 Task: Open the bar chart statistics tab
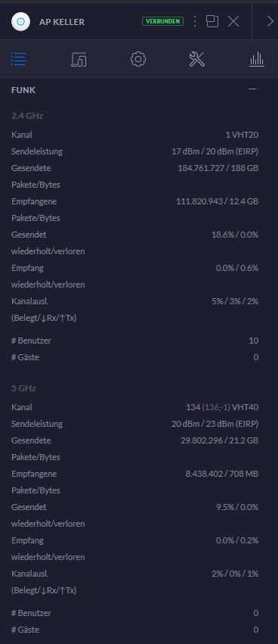(x=257, y=59)
